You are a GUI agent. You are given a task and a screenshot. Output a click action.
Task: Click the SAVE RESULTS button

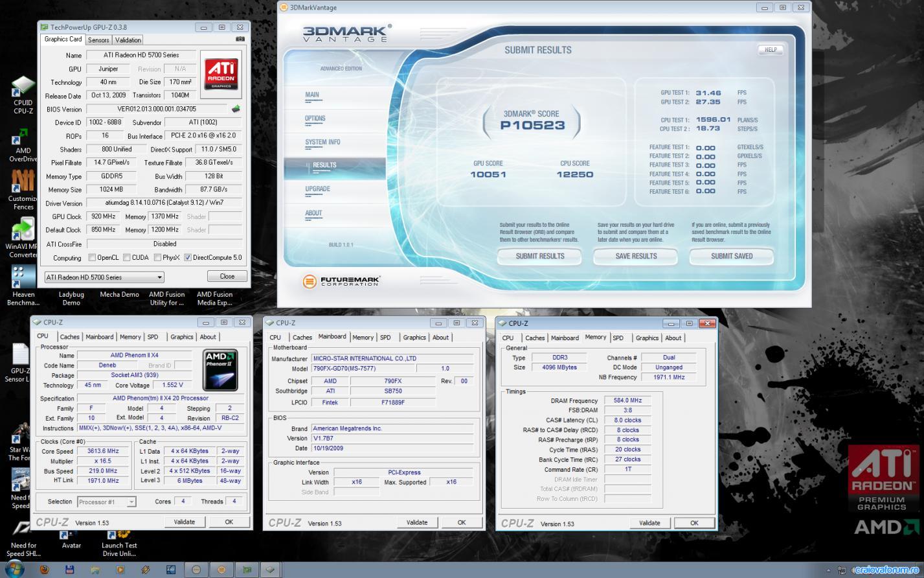coord(636,257)
